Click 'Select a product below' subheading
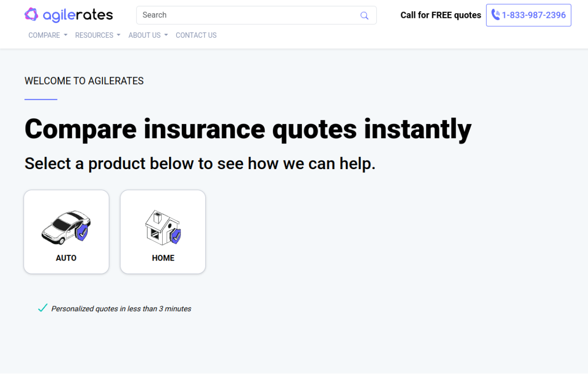The height and width of the screenshot is (392, 588). 200,164
